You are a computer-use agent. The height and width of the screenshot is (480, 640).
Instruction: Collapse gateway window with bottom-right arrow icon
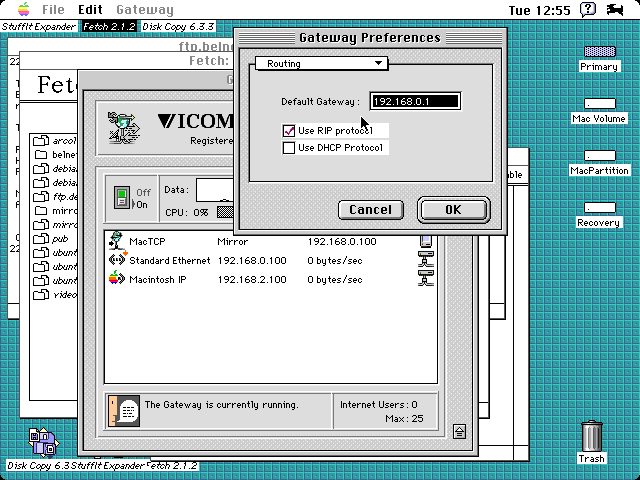click(x=459, y=431)
